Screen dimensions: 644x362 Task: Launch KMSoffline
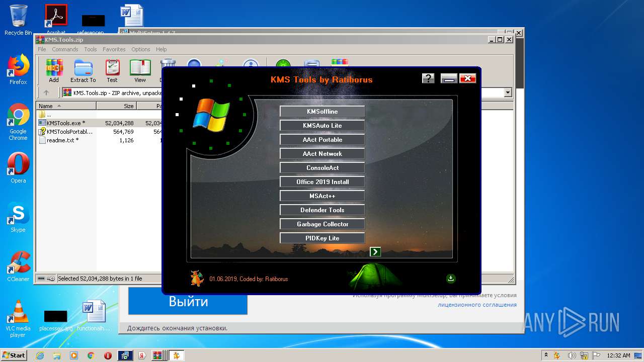coord(323,112)
